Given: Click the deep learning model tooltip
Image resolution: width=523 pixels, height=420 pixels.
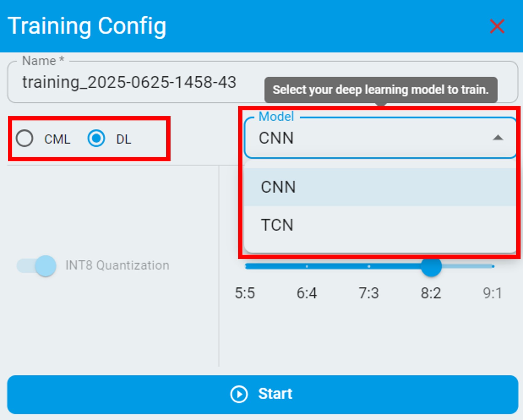Looking at the screenshot, I should coord(380,90).
